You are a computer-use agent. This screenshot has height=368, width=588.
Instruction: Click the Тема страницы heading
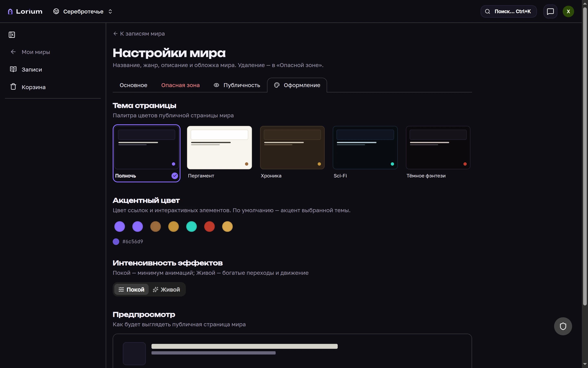(144, 106)
